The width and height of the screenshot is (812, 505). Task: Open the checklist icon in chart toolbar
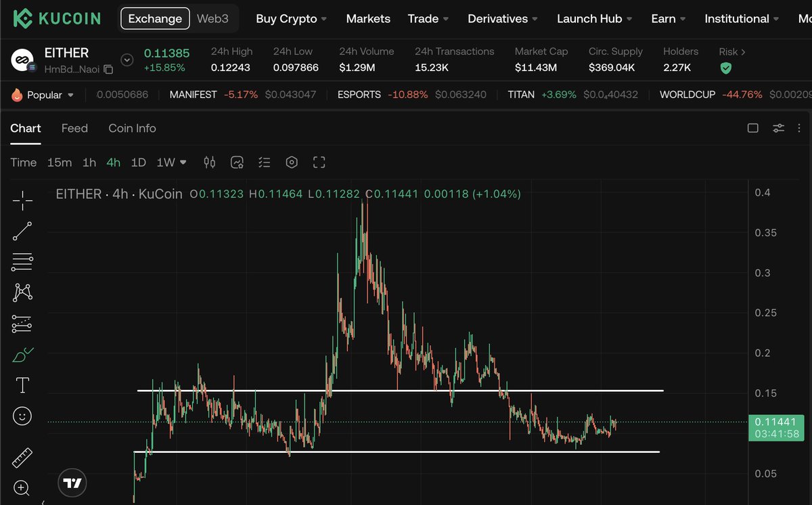click(264, 162)
